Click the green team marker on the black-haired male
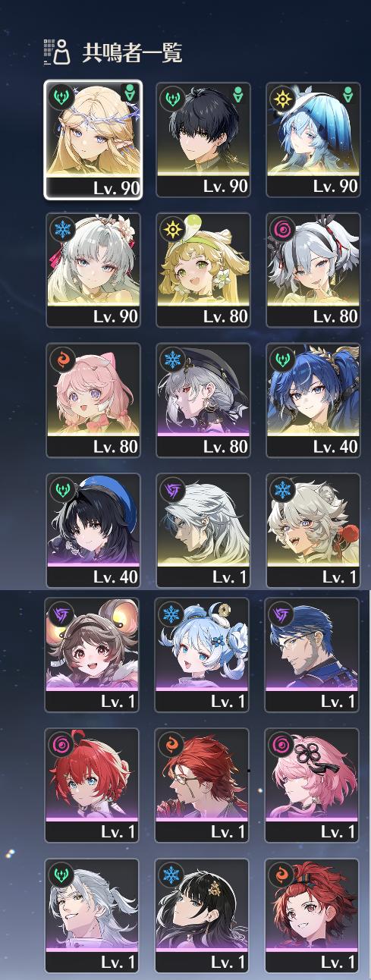371x980 pixels. point(238,96)
